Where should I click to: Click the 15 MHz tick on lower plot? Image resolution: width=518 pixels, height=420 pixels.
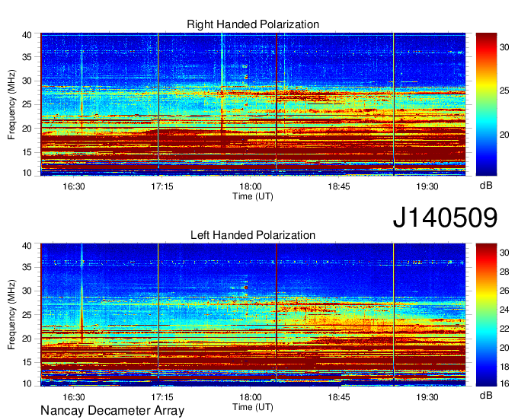pos(27,362)
